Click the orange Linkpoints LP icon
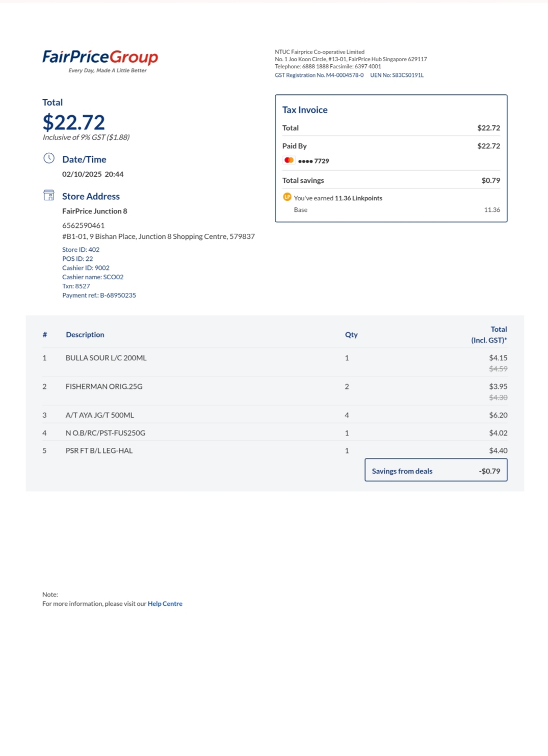 287,197
